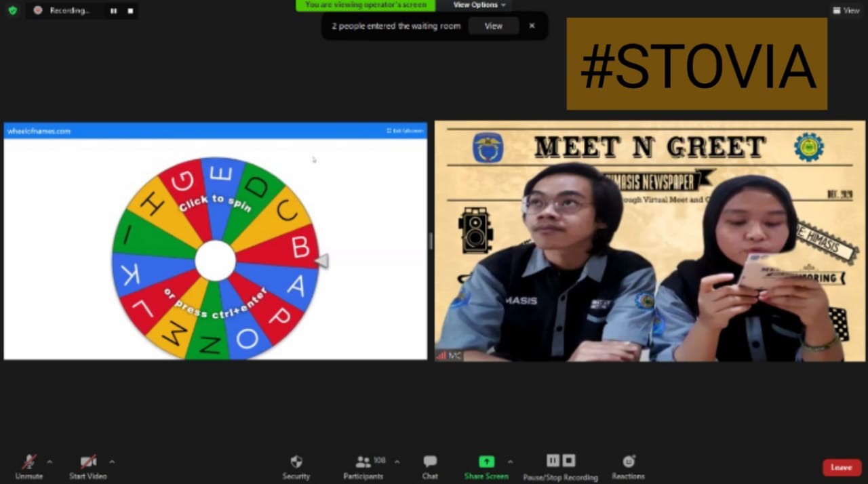Click the green encryption shield icon

point(12,10)
